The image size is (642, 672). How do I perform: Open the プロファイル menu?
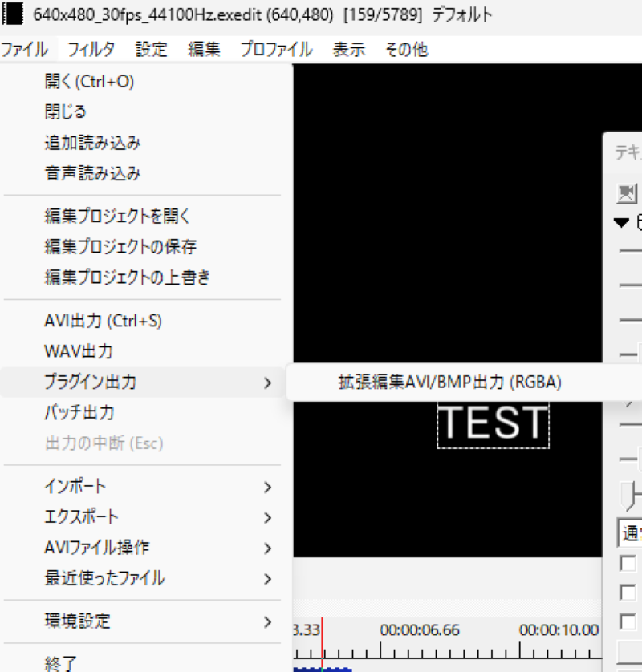pyautogui.click(x=274, y=49)
